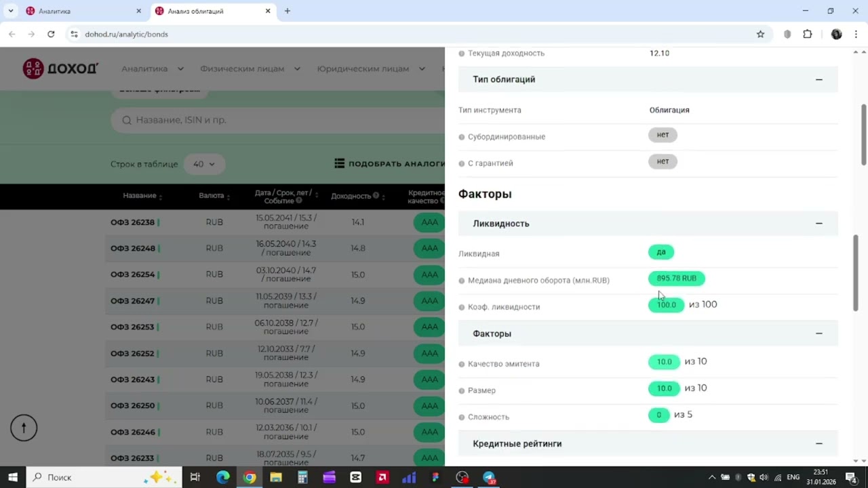Click the 895.78 RUB turnover badge
This screenshot has height=488, width=868.
[x=677, y=279]
